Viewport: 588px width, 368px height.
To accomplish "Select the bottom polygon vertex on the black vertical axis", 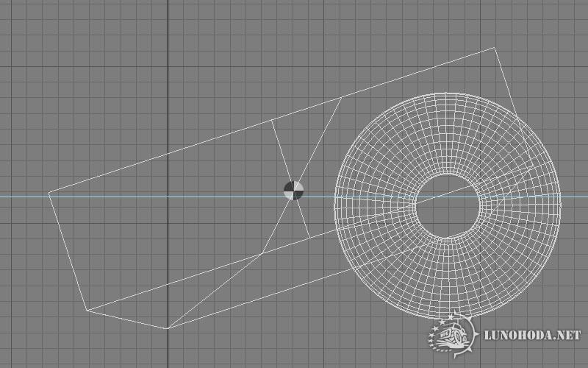I will 168,328.
